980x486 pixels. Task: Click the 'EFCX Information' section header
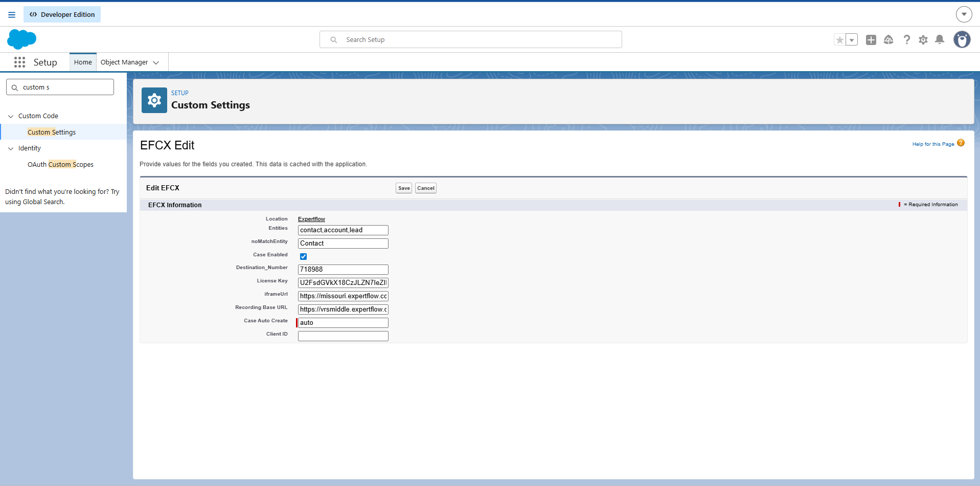(x=175, y=205)
